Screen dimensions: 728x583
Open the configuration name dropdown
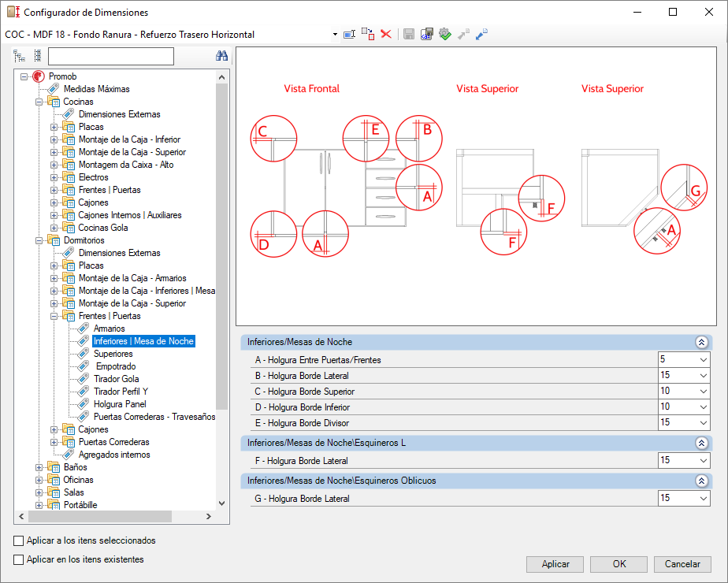click(335, 35)
